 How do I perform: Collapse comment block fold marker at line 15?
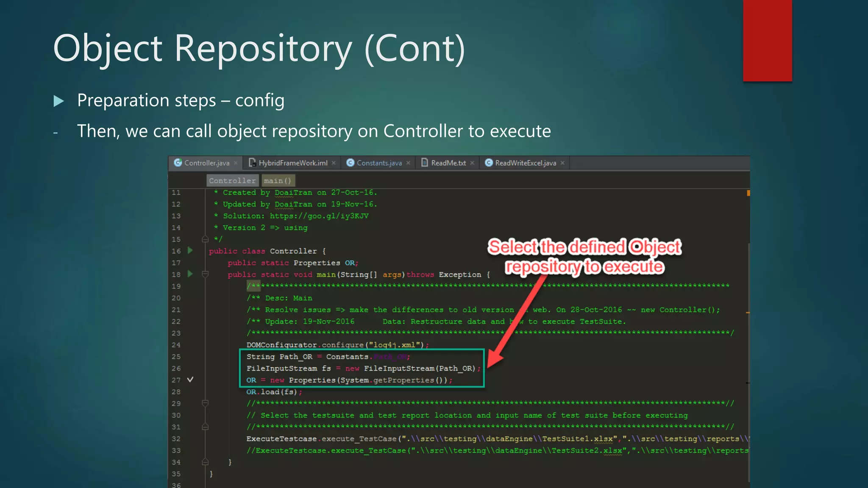click(x=205, y=239)
